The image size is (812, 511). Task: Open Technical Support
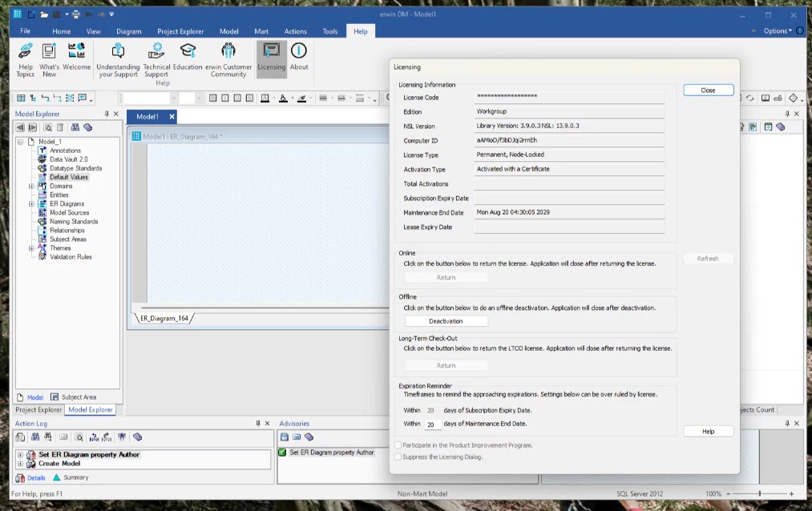156,60
